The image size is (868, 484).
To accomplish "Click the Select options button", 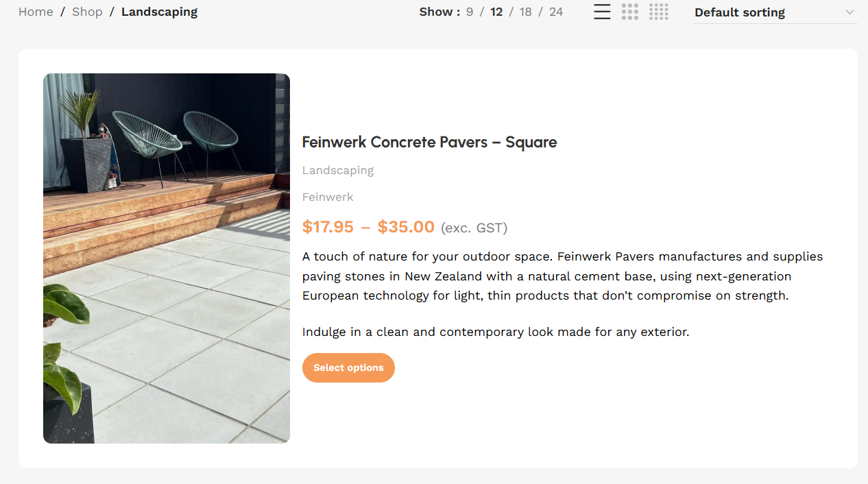I will point(348,367).
